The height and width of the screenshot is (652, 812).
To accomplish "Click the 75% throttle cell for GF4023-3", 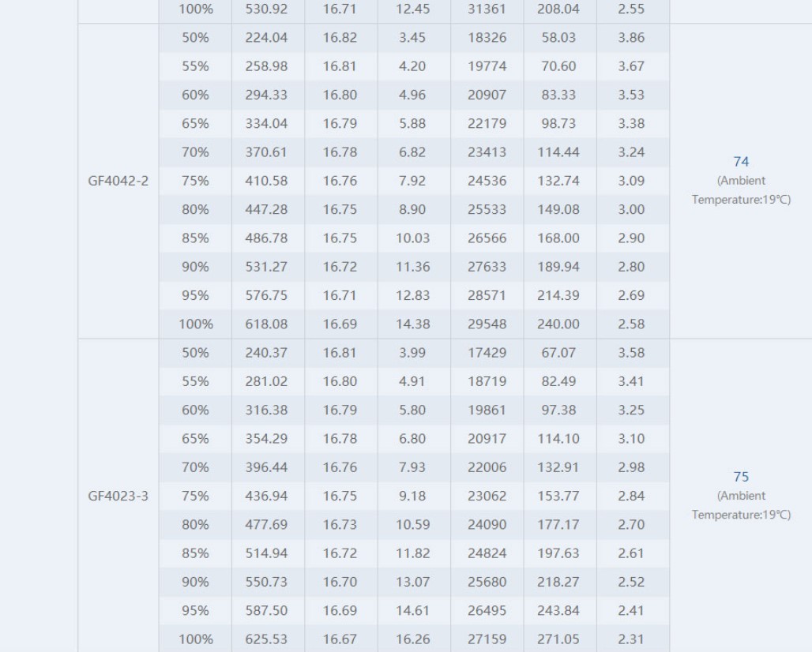I will pos(195,496).
